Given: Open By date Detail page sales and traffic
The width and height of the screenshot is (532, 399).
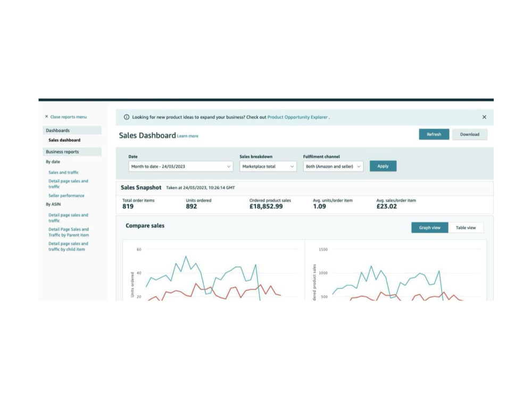Looking at the screenshot, I should pyautogui.click(x=68, y=184).
